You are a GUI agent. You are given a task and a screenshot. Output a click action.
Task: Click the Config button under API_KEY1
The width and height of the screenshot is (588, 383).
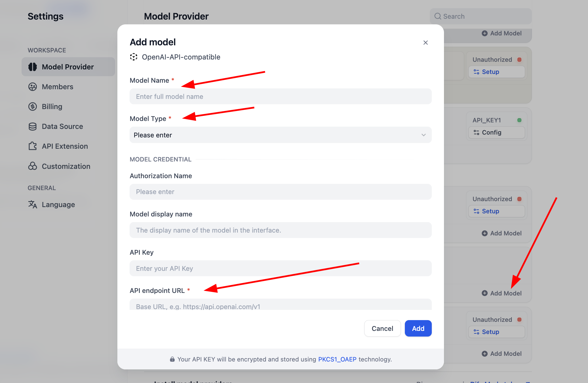coord(496,132)
